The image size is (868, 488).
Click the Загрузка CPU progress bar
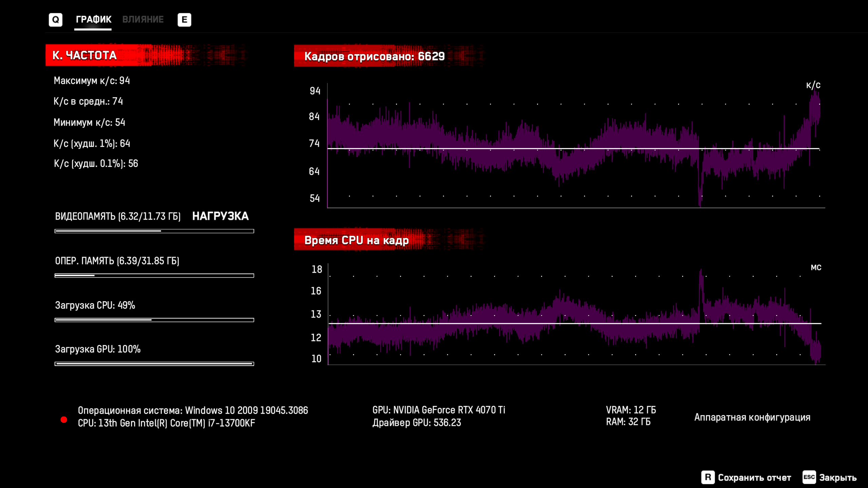pyautogui.click(x=154, y=320)
